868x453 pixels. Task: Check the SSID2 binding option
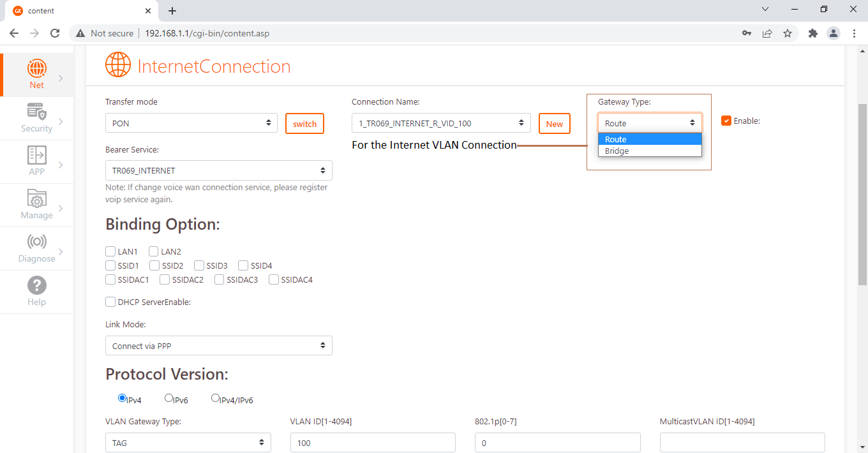tap(154, 265)
